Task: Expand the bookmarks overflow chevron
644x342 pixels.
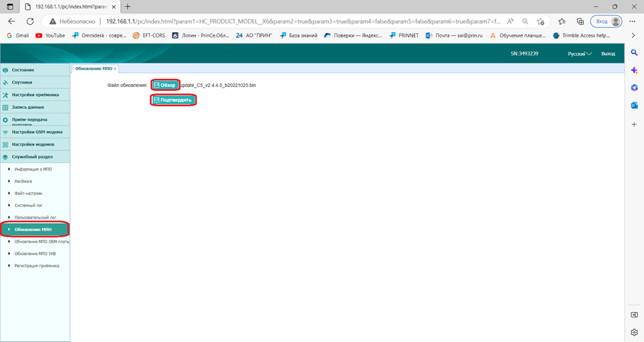Action: pos(633,36)
